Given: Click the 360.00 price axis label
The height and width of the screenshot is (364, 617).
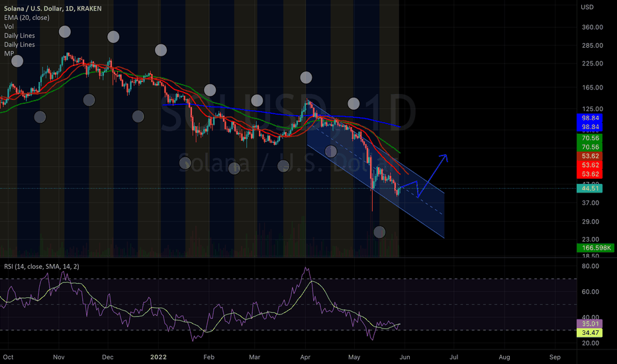Looking at the screenshot, I should click(593, 27).
